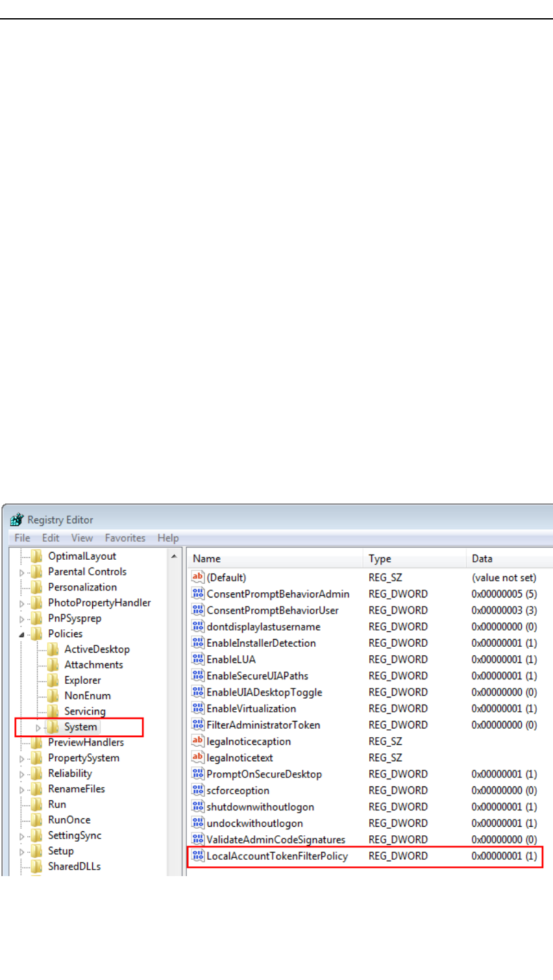Click the tree pane scroll up arrow
The width and height of the screenshot is (553, 980).
tap(175, 557)
